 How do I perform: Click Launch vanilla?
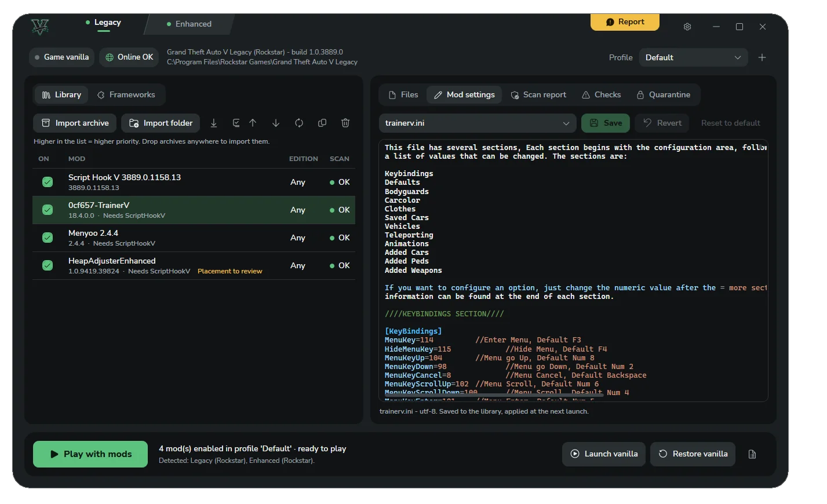pyautogui.click(x=604, y=454)
